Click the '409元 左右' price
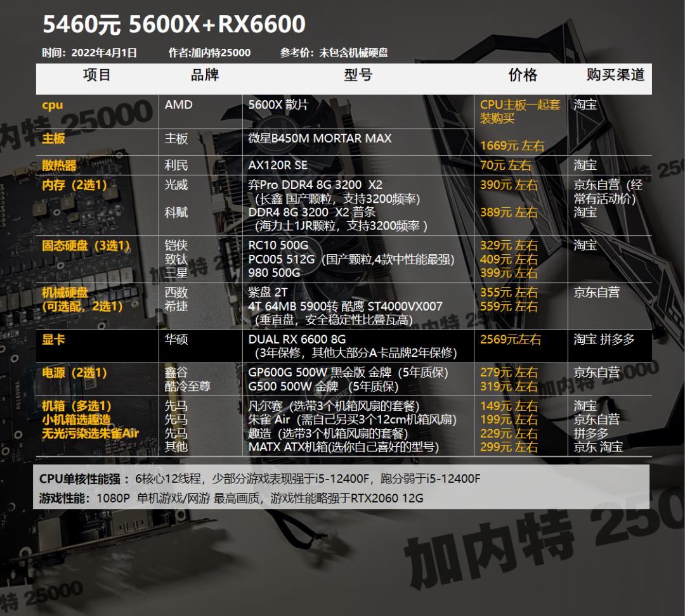This screenshot has height=616, width=685. [509, 259]
